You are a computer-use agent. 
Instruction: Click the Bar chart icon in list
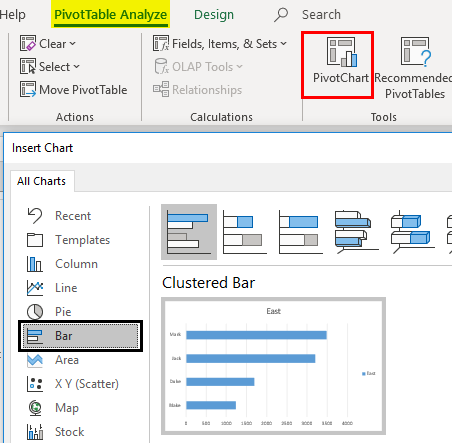pos(35,336)
